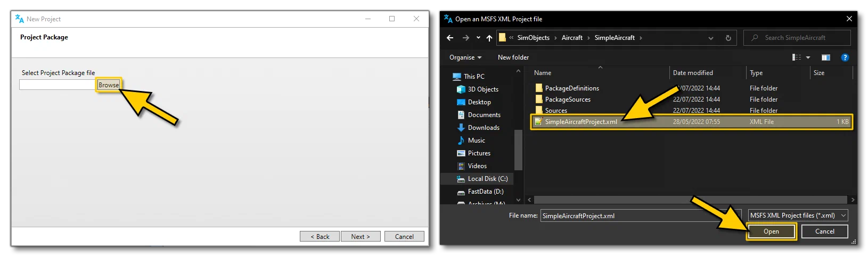Click the Open button
Screen dimensions: 868x257
click(x=771, y=231)
